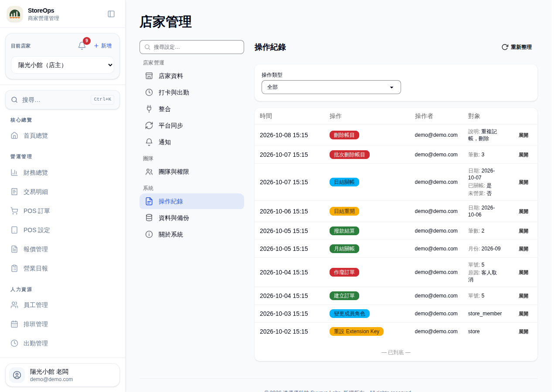Open 資料與備份 database icon

[149, 218]
